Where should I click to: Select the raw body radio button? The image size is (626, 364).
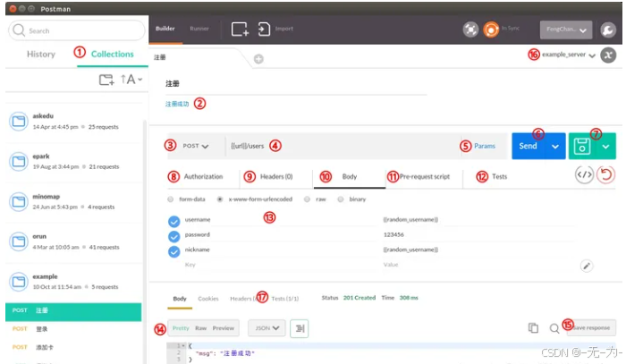307,199
